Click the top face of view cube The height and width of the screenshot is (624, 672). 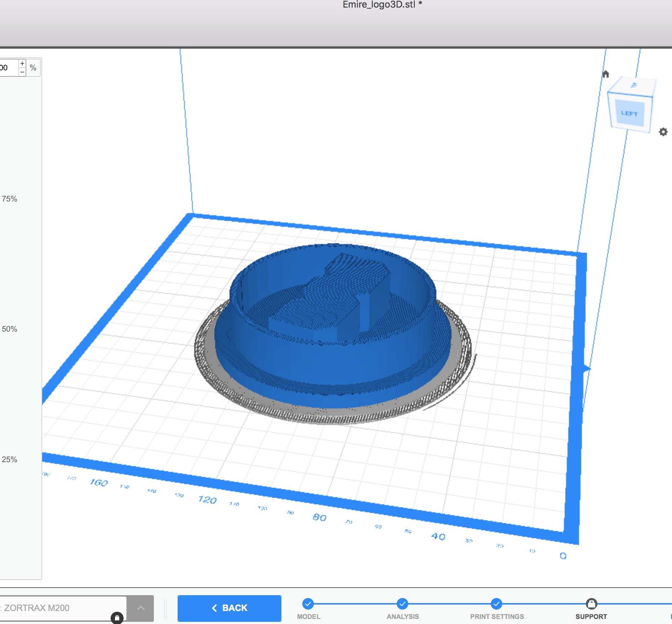(x=633, y=86)
